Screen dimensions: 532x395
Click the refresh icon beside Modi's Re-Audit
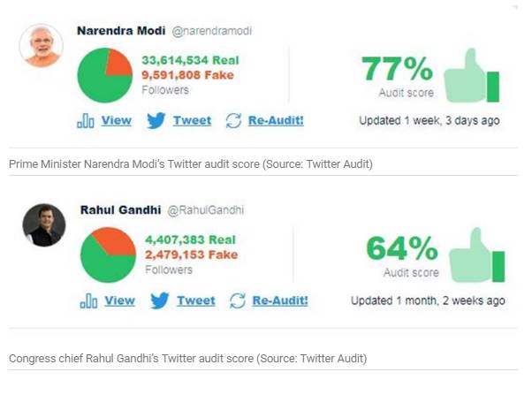point(233,120)
